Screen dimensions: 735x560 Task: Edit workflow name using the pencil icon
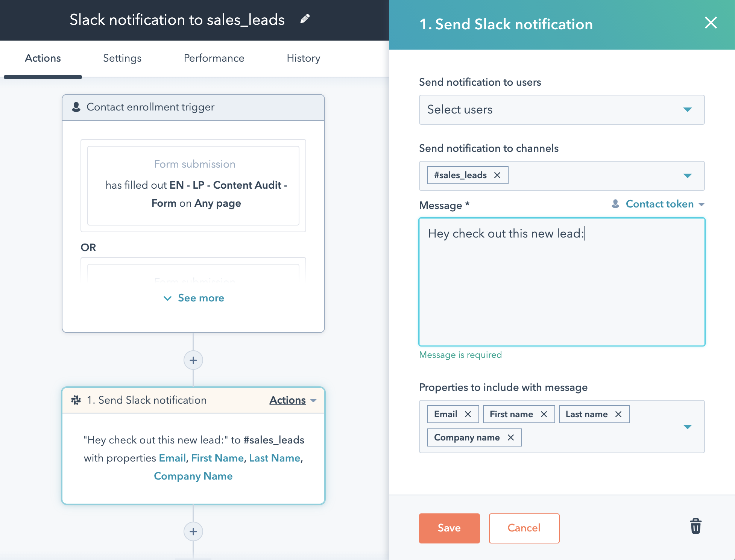(x=305, y=18)
